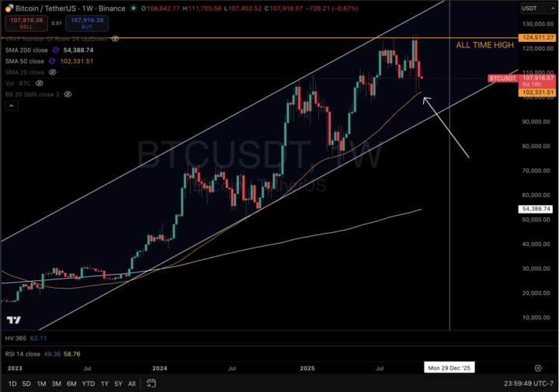Image resolution: width=559 pixels, height=392 pixels.
Task: Select the 1D time range
Action: click(12, 383)
